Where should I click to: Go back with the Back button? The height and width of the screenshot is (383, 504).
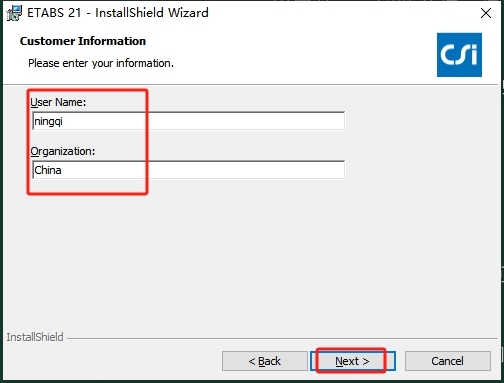click(x=265, y=361)
